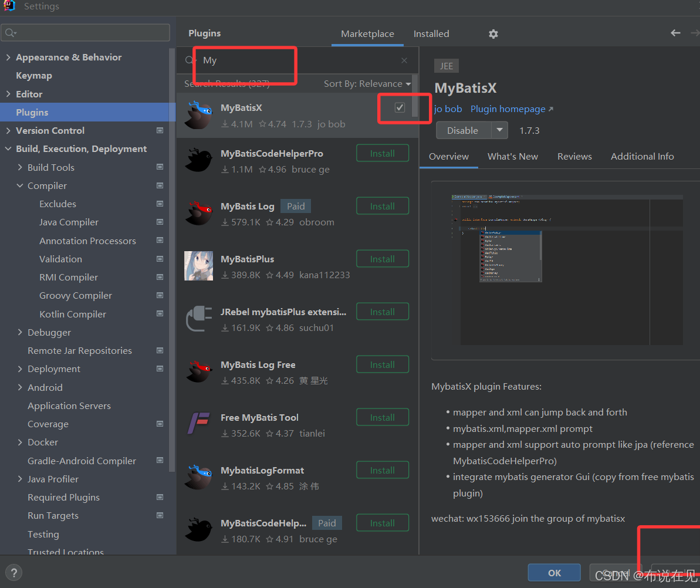
Task: Install the MybatisLogFormat plugin
Action: point(383,470)
